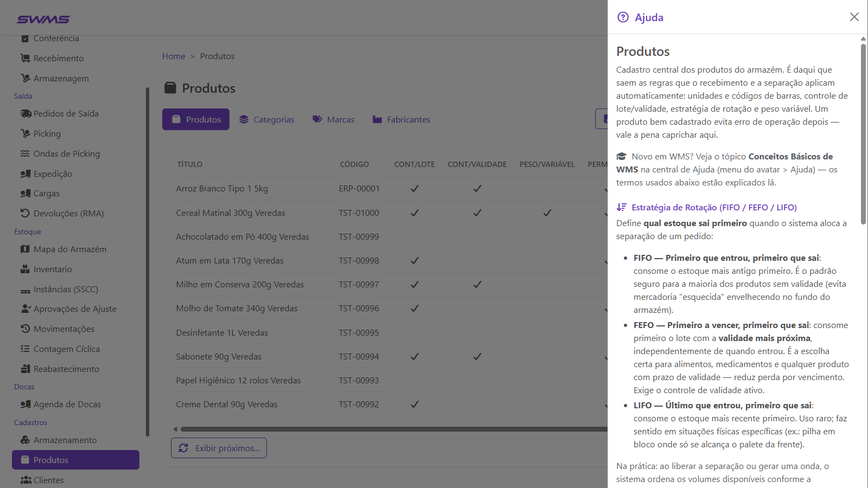
Task: Close the Ajuda help panel
Action: (x=854, y=17)
